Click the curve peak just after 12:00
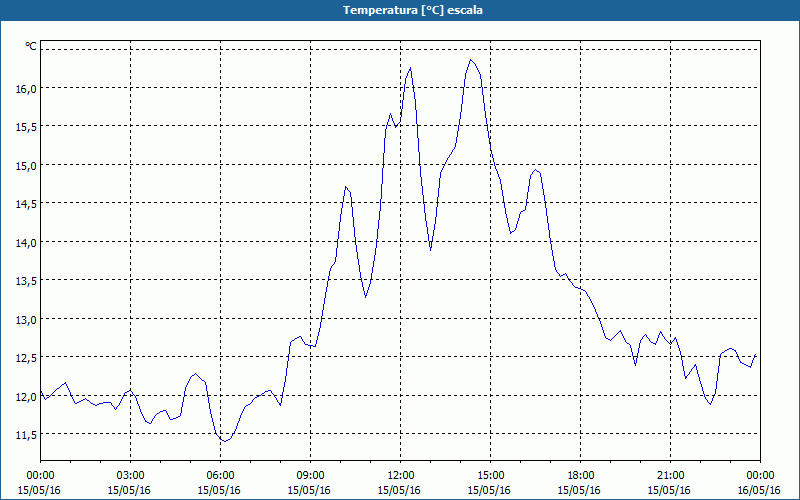Screen dimensions: 800x500 (410, 67)
